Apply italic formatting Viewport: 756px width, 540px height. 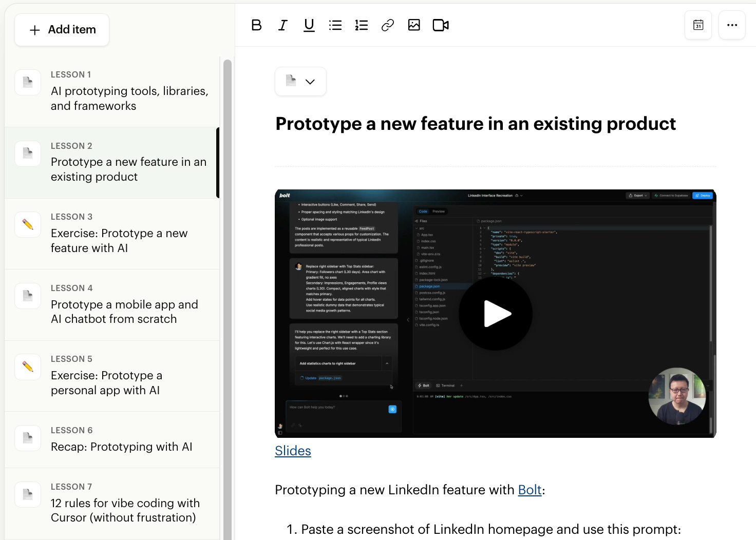[282, 25]
